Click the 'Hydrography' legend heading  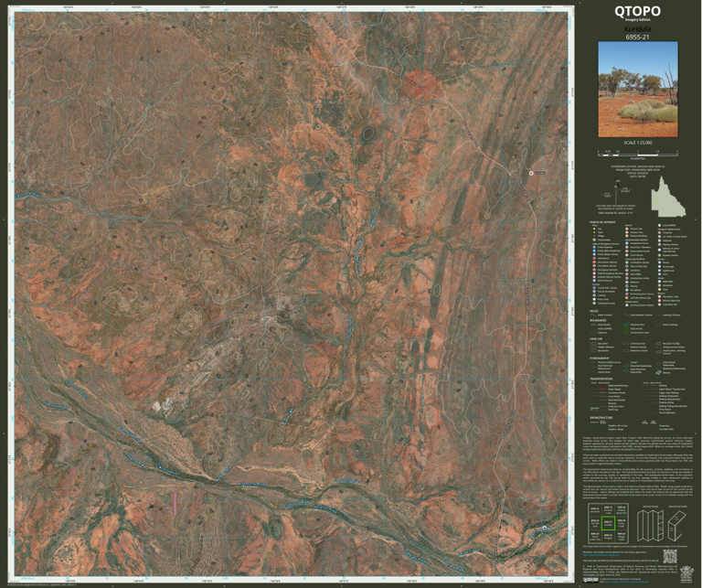point(599,358)
